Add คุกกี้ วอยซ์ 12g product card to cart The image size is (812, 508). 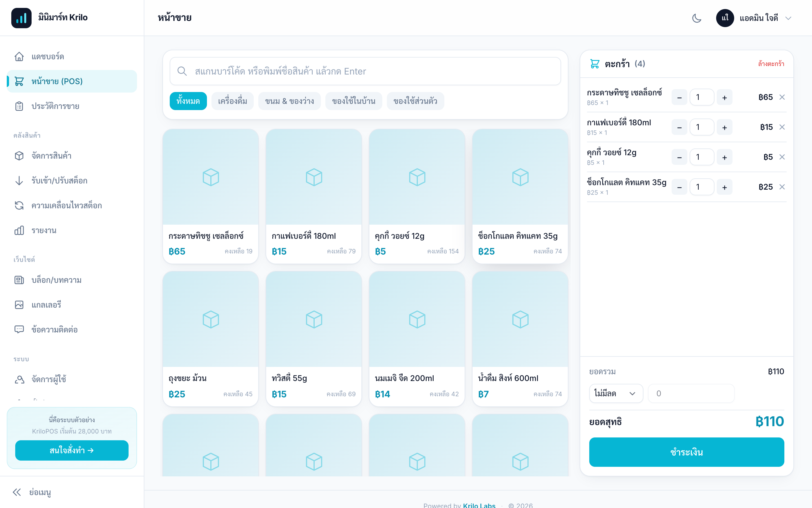pyautogui.click(x=417, y=196)
